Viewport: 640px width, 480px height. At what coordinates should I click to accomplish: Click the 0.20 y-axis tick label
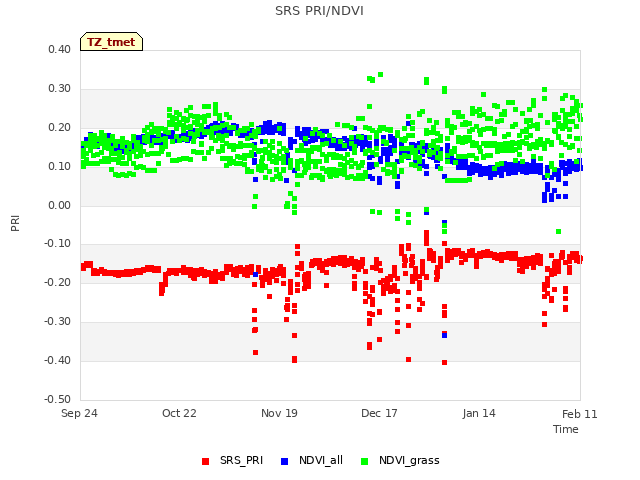[60, 127]
